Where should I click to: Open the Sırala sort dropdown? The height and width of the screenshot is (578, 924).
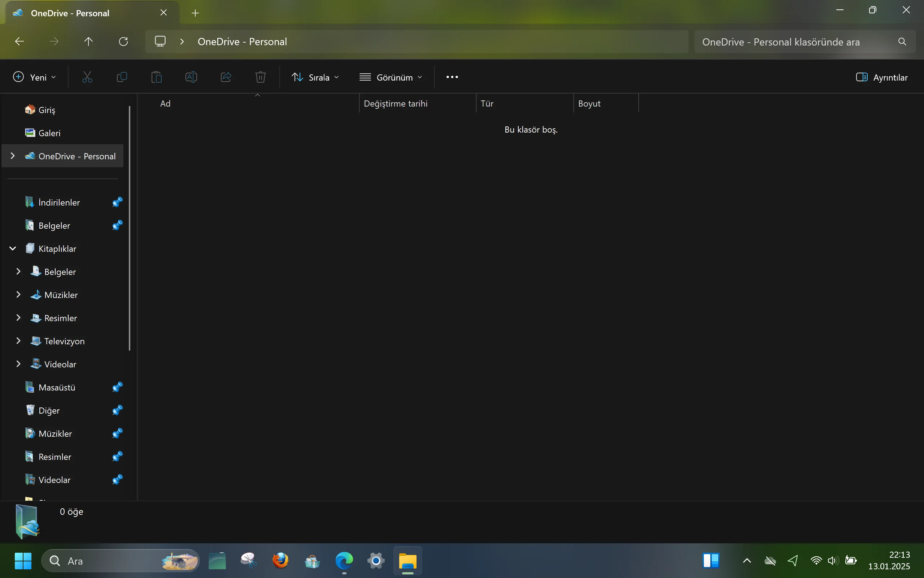[315, 77]
